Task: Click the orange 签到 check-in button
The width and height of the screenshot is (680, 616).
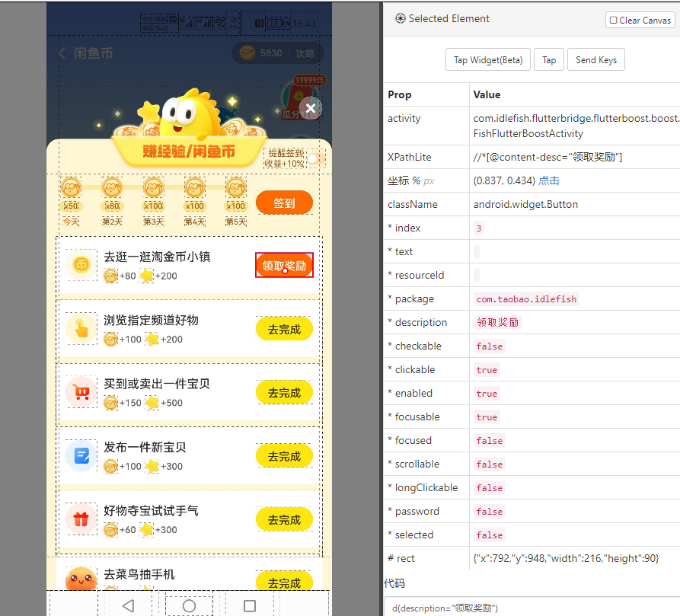Action: (x=284, y=203)
